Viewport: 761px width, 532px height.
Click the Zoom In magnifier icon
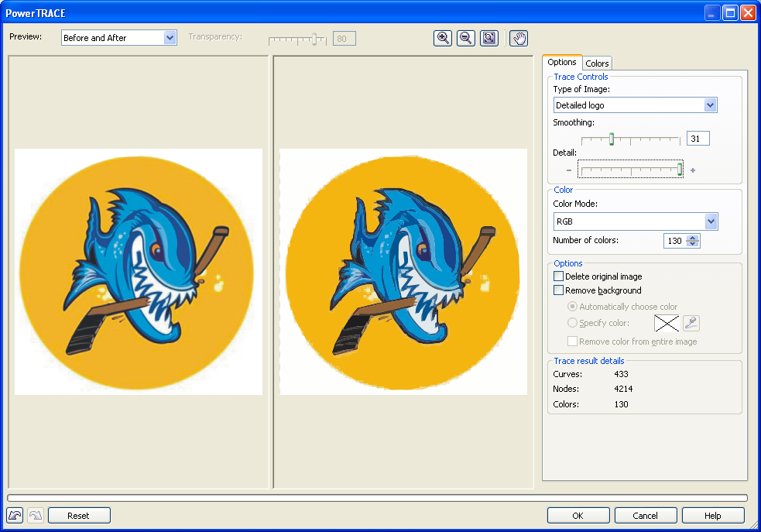442,39
